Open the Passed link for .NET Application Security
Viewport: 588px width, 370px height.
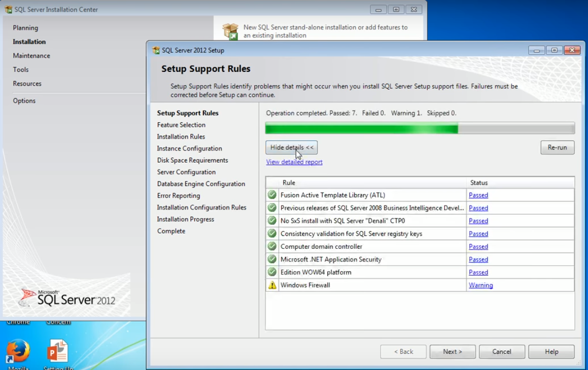pos(478,259)
